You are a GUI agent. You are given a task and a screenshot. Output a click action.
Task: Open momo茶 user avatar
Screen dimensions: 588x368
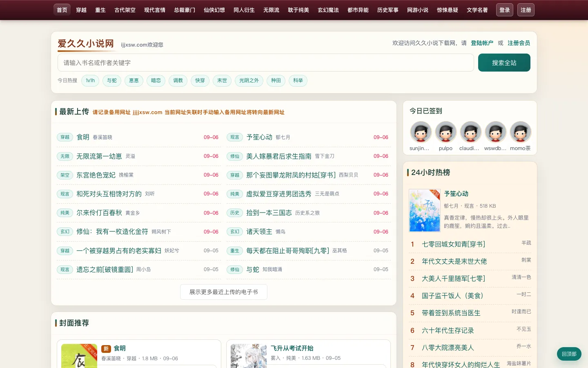click(520, 132)
